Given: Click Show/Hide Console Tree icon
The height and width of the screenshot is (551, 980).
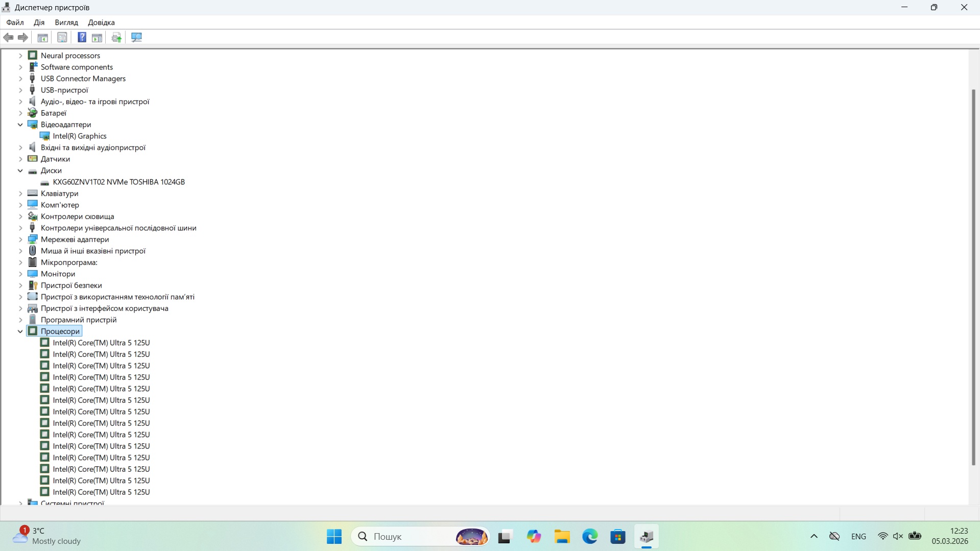Looking at the screenshot, I should coord(43,37).
